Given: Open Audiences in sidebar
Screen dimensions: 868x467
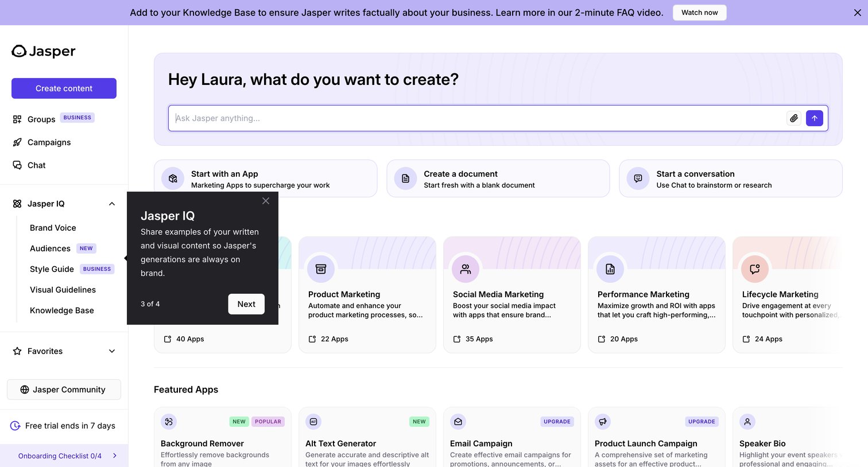Looking at the screenshot, I should (50, 248).
